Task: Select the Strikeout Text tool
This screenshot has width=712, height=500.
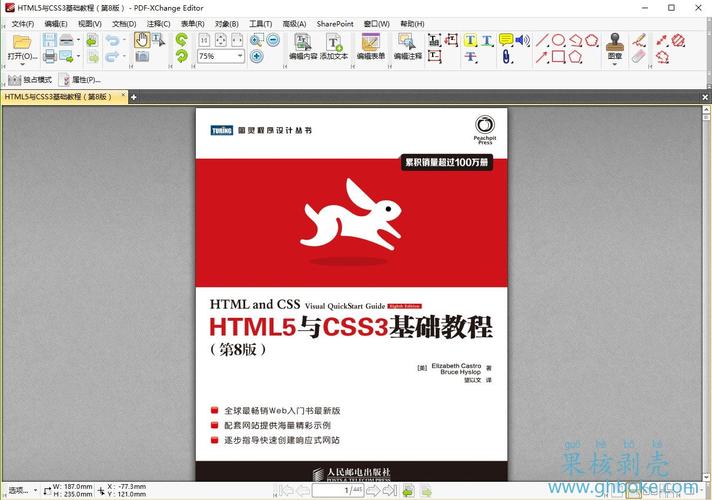Action: (470, 56)
